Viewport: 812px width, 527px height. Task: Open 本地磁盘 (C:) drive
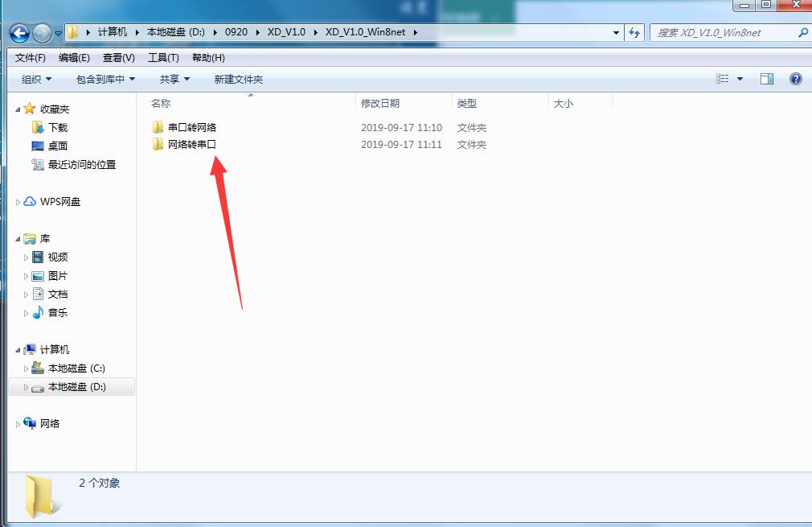(x=68, y=368)
